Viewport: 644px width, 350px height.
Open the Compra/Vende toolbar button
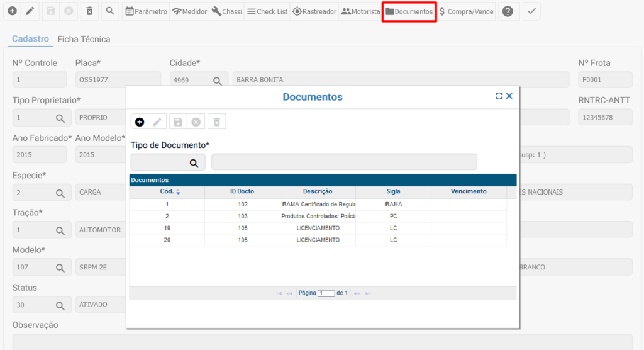pyautogui.click(x=466, y=11)
